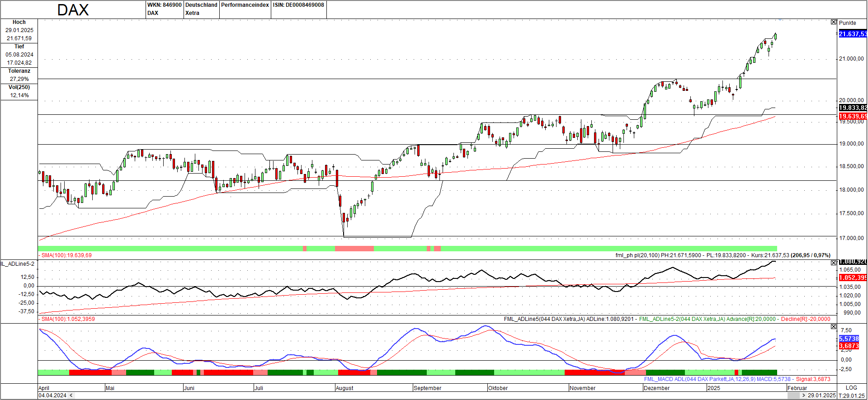Close the ADLine indicator panel

(834, 263)
